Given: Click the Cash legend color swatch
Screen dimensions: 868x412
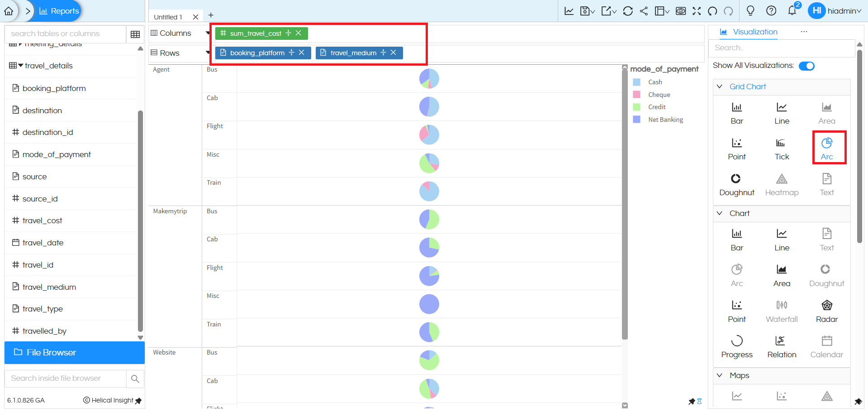Looking at the screenshot, I should point(636,82).
